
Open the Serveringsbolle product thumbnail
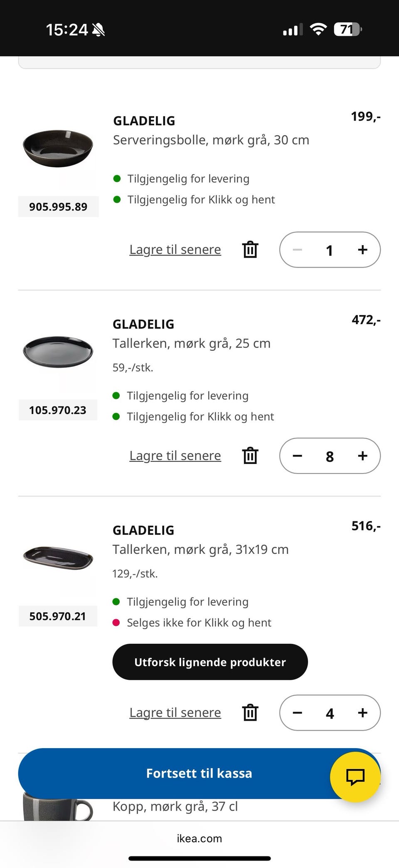(x=58, y=148)
